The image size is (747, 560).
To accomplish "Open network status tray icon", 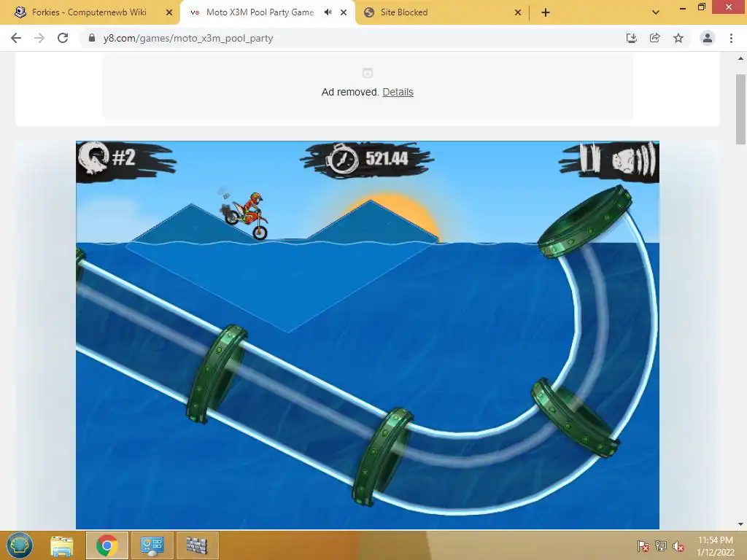I will (x=661, y=545).
